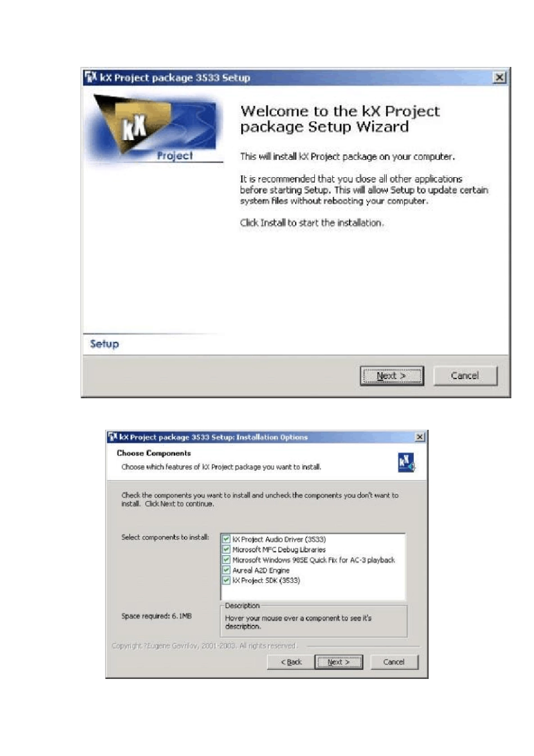This screenshot has width=534, height=756.
Task: Select the Aureal A2D Engine label
Action: [x=261, y=570]
